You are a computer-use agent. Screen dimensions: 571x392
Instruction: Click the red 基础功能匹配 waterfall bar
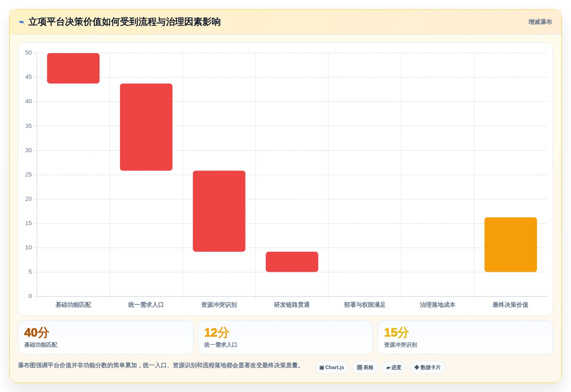[x=73, y=68]
